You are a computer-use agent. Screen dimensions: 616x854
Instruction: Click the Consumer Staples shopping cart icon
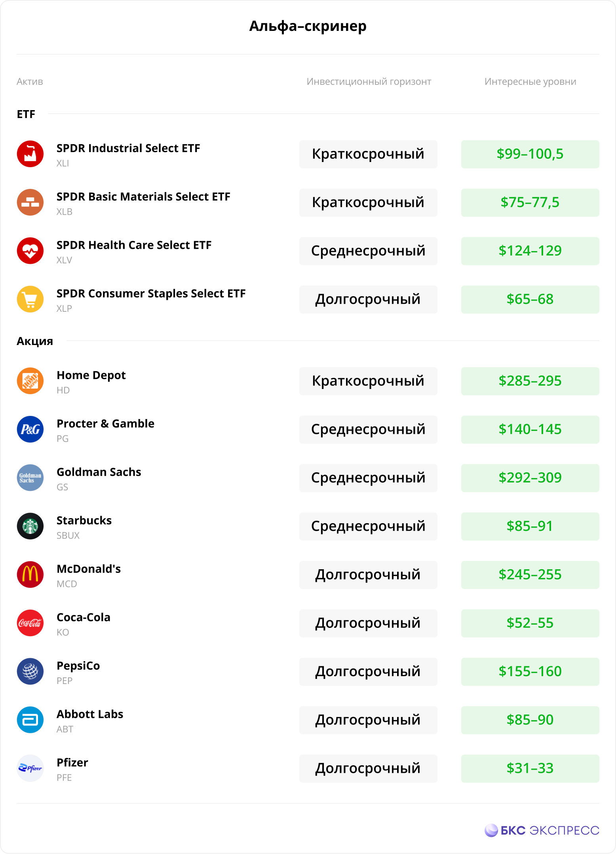click(x=30, y=299)
